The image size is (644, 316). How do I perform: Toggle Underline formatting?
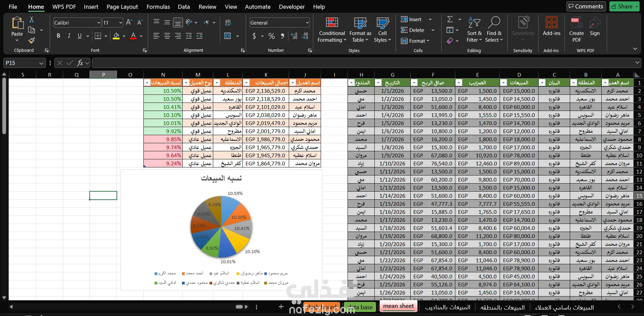80,36
